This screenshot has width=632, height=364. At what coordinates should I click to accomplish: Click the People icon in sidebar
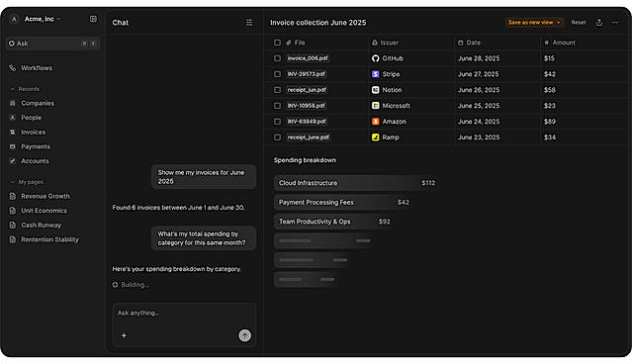[x=13, y=118]
